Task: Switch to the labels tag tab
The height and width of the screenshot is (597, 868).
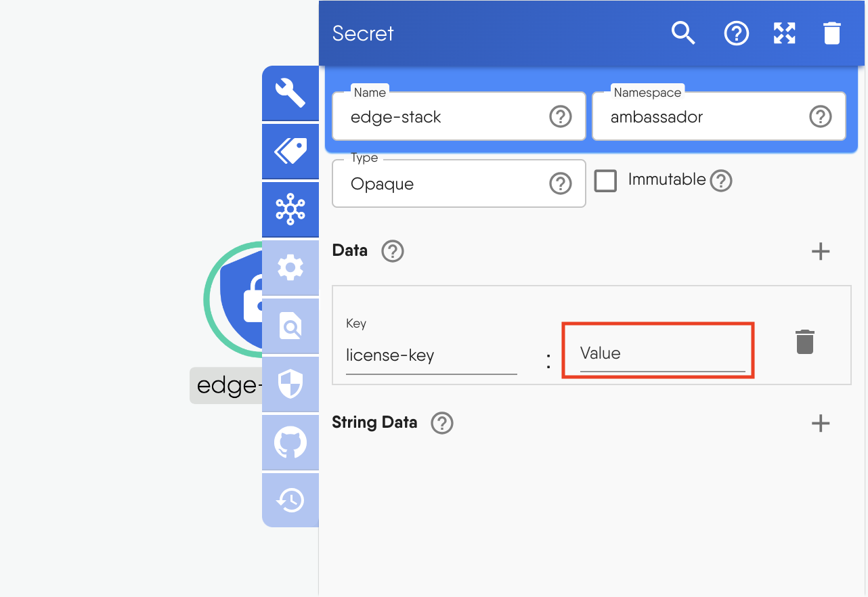Action: coord(290,151)
